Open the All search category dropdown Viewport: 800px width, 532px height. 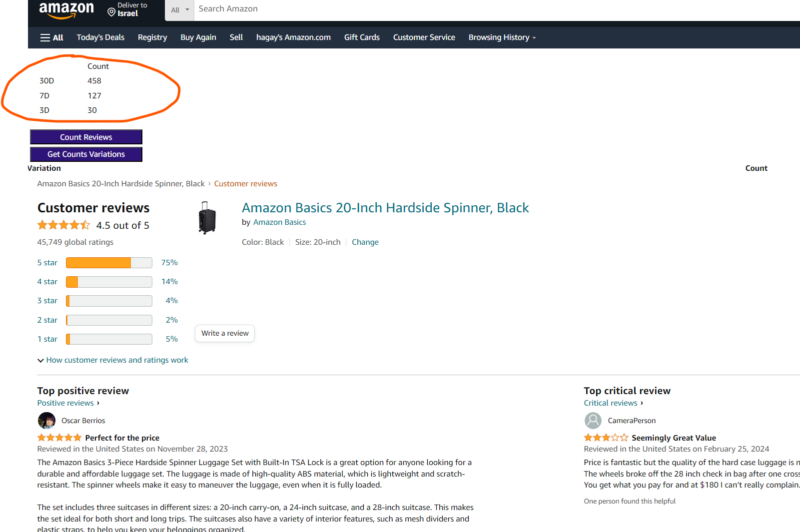pyautogui.click(x=179, y=10)
